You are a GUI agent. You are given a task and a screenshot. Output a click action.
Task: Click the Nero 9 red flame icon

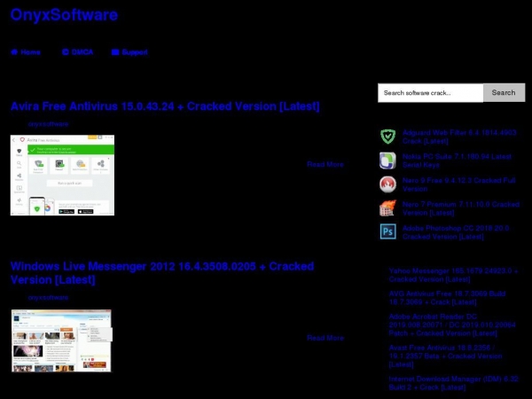(387, 184)
